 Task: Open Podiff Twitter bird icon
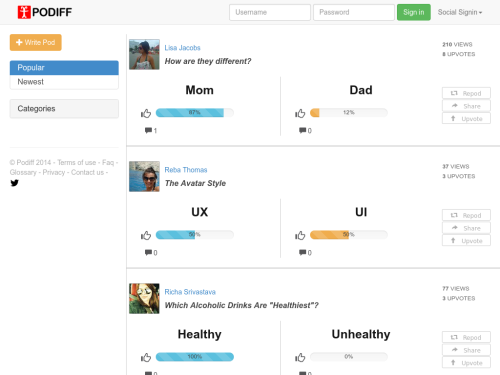(14, 183)
